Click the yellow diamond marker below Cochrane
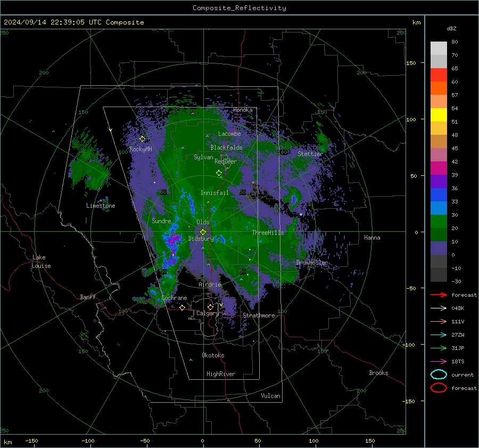 pos(182,307)
